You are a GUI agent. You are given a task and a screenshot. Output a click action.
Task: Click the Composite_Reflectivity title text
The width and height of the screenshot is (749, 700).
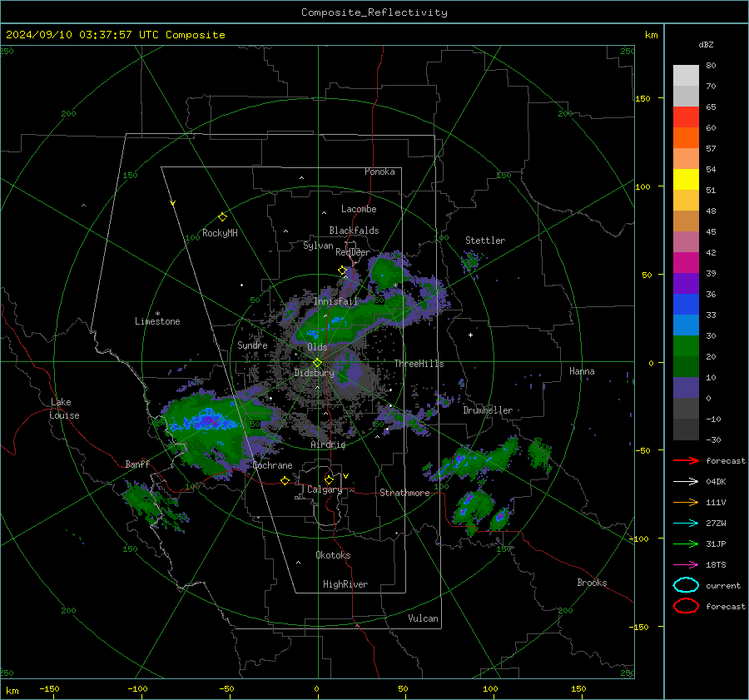click(374, 12)
